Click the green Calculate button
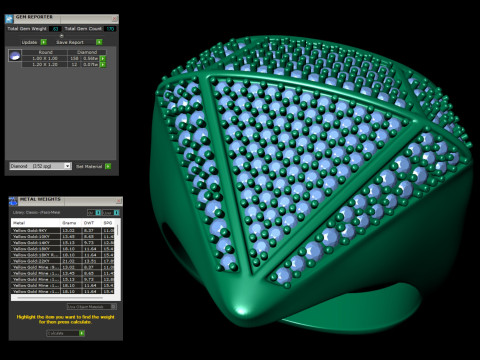480x360 pixels. point(82,333)
